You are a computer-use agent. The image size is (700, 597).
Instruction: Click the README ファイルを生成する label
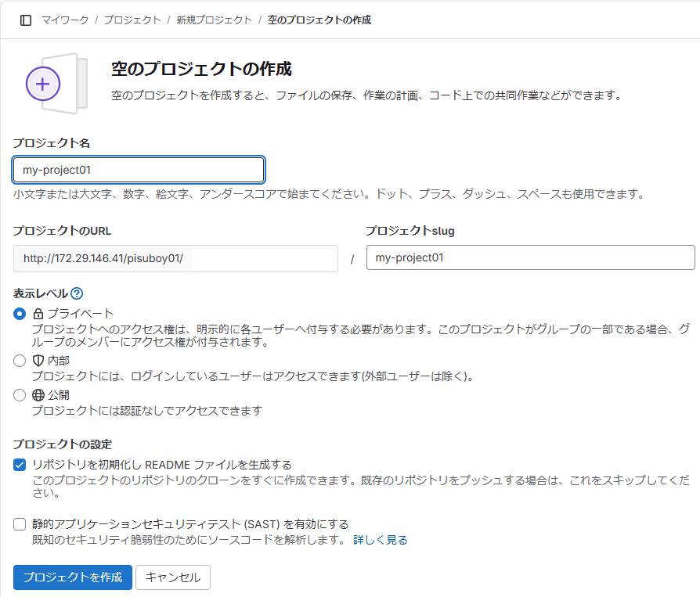(x=162, y=465)
